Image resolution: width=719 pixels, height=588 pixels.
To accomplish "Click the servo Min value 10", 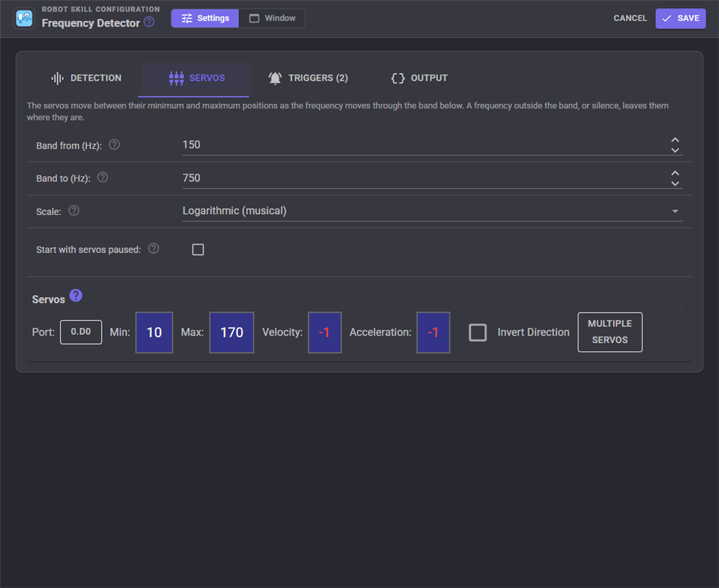I will pos(154,332).
